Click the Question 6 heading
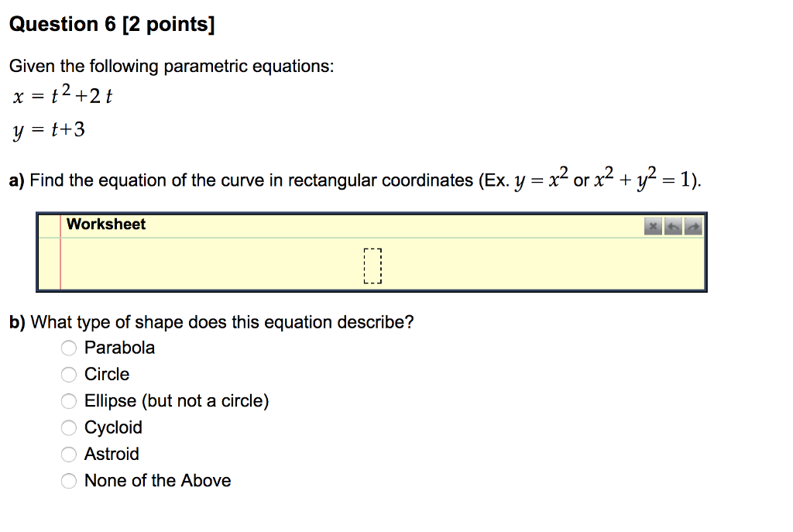Screen dimensions: 793x532 [x=112, y=24]
